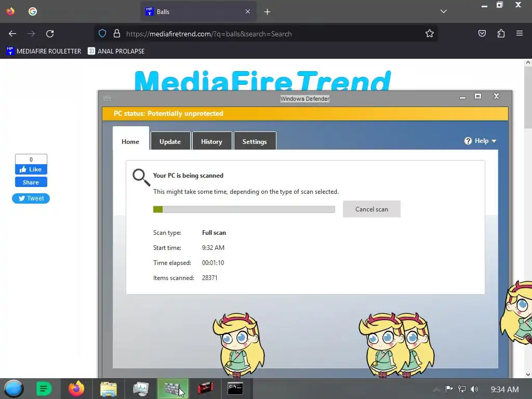Viewport: 532px width, 399px height.
Task: Switch to the History tab
Action: tap(212, 141)
